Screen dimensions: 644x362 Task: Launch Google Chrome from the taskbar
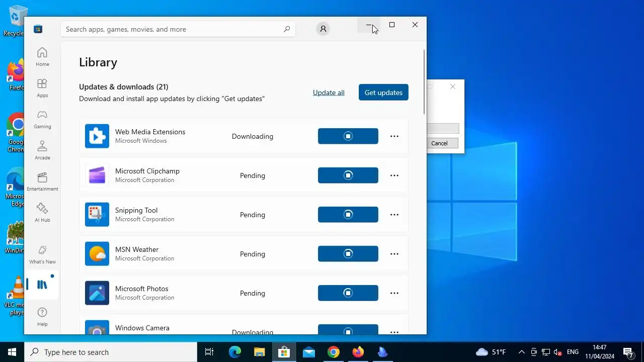point(334,352)
